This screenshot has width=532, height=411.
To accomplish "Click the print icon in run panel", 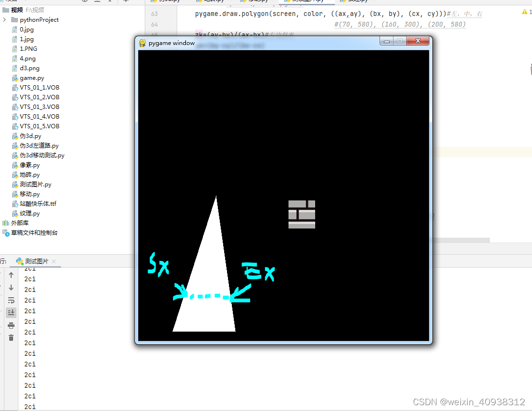I will pyautogui.click(x=11, y=325).
